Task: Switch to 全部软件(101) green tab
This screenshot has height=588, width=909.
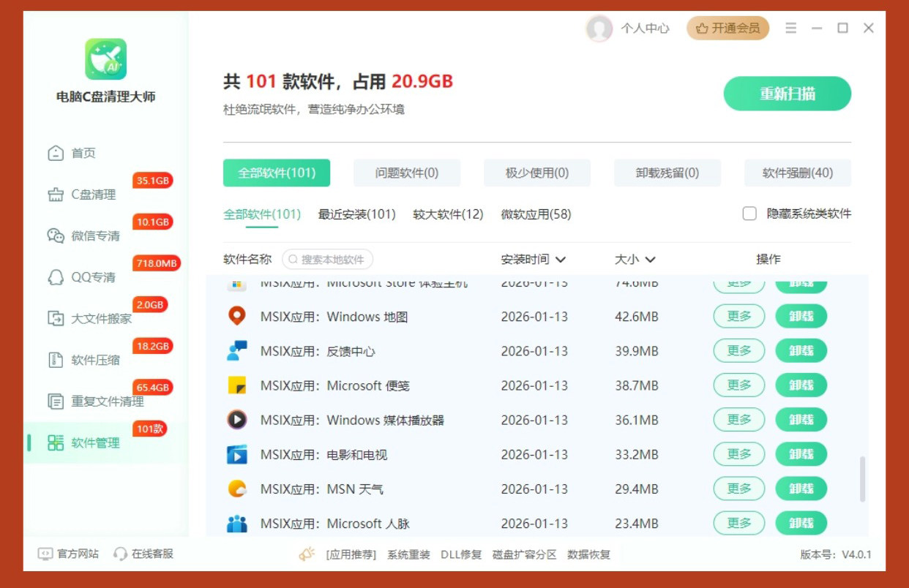Action: click(277, 173)
